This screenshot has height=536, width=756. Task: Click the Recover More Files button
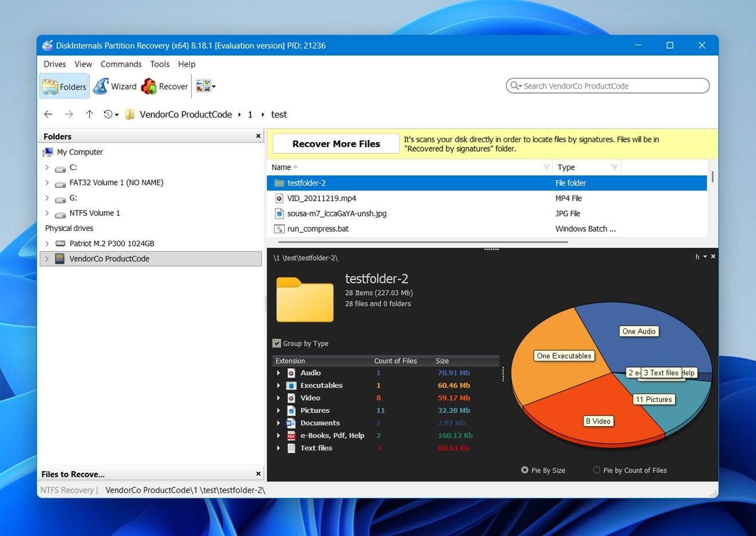click(x=336, y=144)
